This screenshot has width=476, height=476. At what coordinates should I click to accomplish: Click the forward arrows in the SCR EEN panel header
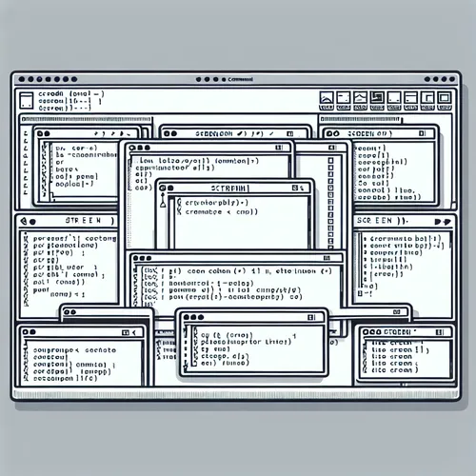pos(443,222)
